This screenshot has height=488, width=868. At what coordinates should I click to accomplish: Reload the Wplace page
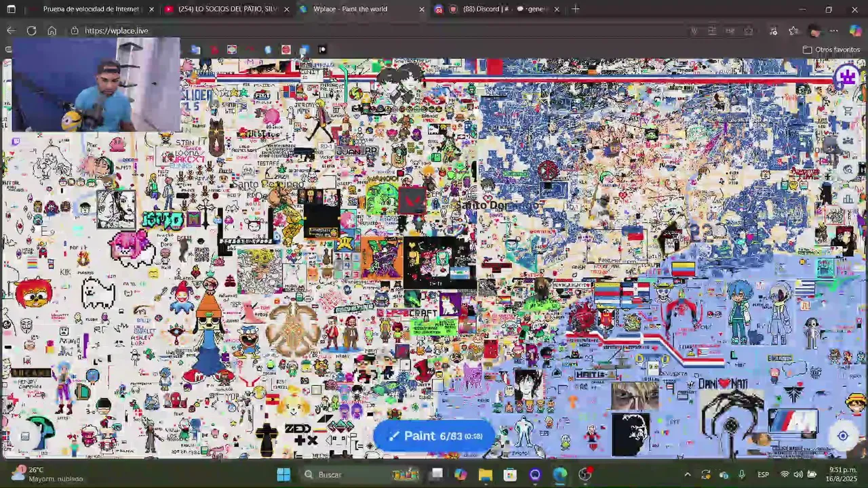(31, 30)
